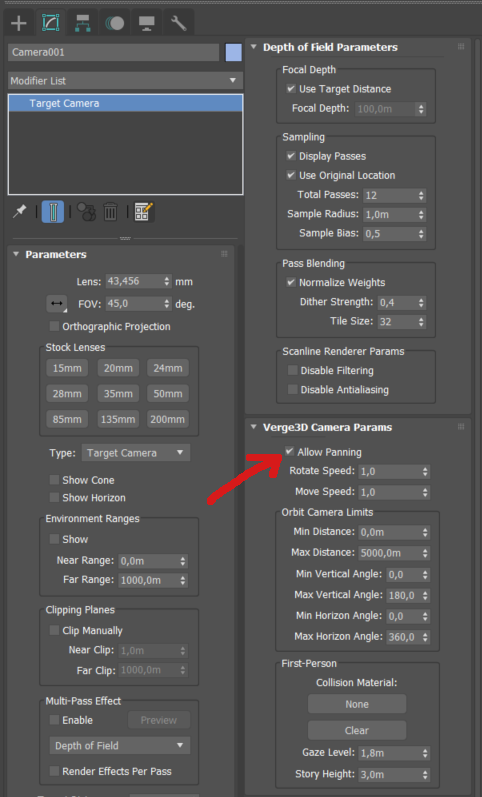The width and height of the screenshot is (482, 797).
Task: Open the Motion panel icon
Action: [114, 23]
